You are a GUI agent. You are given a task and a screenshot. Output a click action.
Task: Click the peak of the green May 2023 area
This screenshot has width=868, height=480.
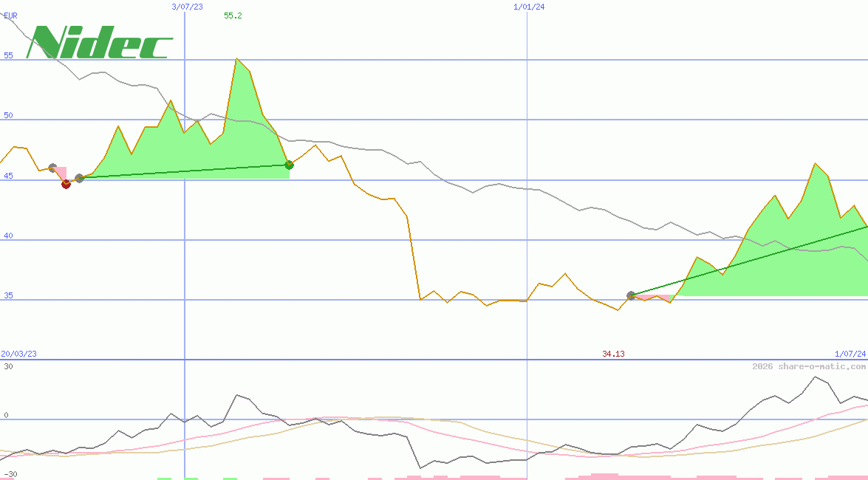click(237, 57)
